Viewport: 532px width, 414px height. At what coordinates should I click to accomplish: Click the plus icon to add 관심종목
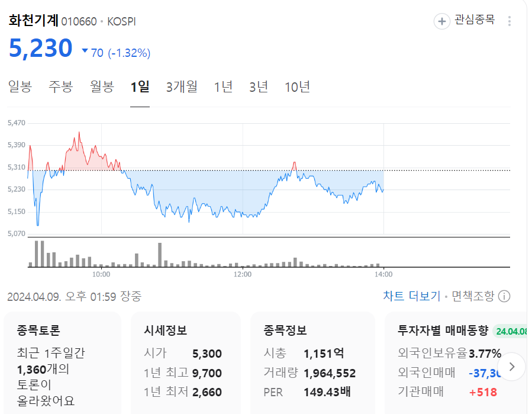pos(442,21)
